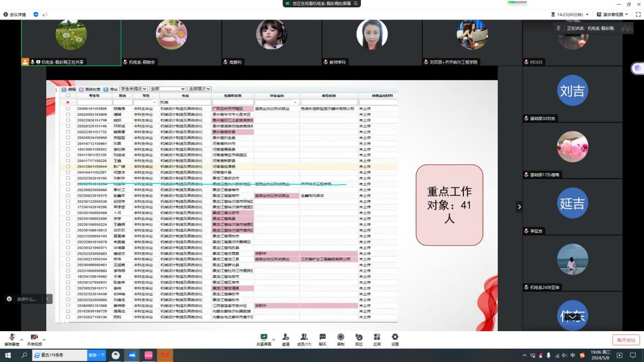Open the 演讲者视图 view dropdown

point(613,14)
